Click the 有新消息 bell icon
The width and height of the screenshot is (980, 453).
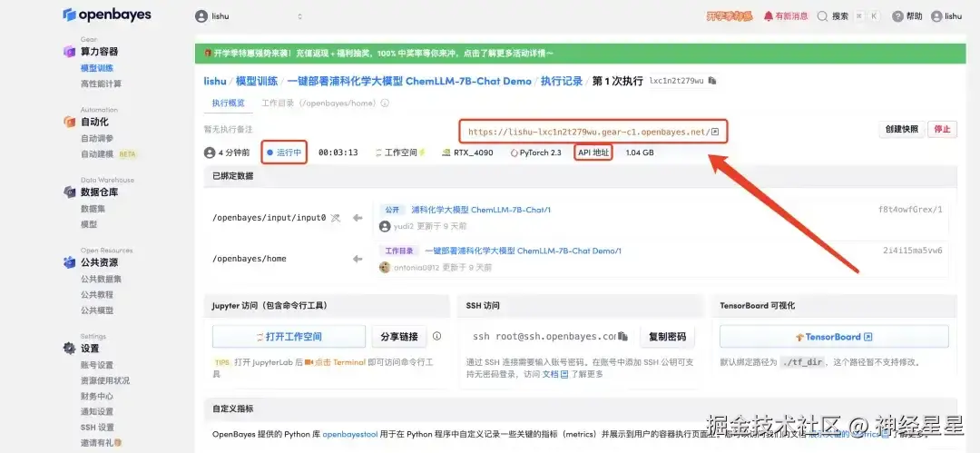tap(769, 16)
